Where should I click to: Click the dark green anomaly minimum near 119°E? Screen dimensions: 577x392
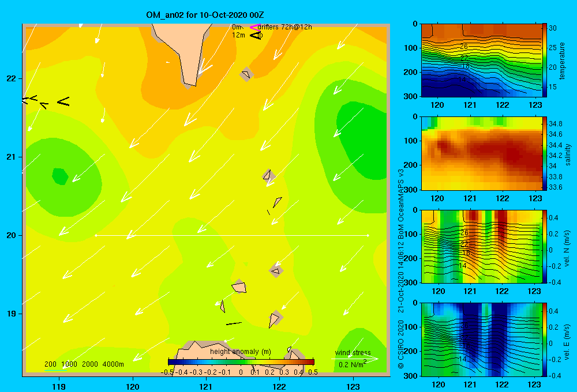click(60, 176)
